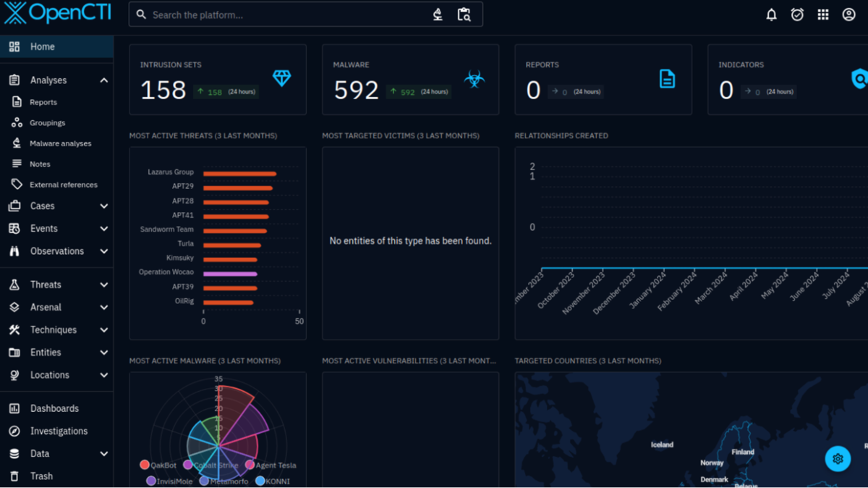868x488 pixels.
Task: Expand the Events section chevron
Action: (104, 229)
